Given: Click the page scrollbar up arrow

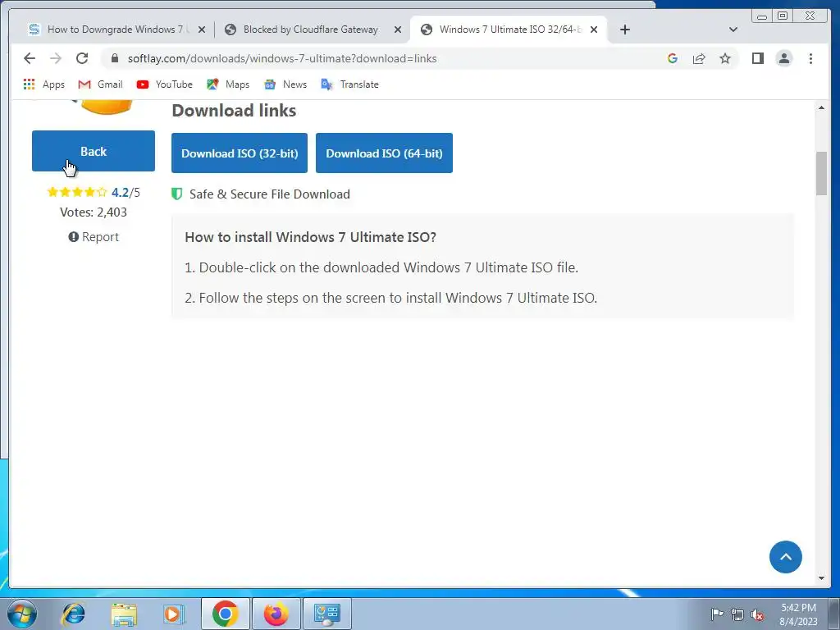Looking at the screenshot, I should [x=821, y=107].
